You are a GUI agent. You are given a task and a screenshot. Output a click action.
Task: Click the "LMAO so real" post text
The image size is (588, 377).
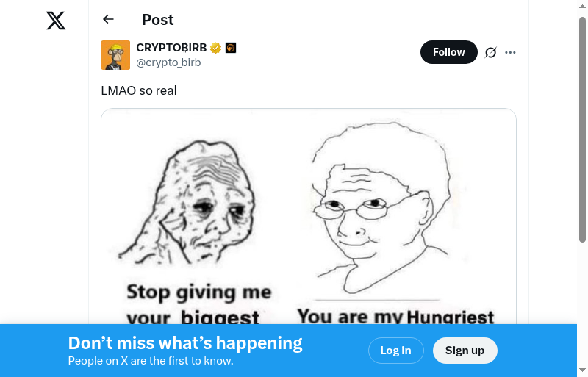tap(139, 90)
